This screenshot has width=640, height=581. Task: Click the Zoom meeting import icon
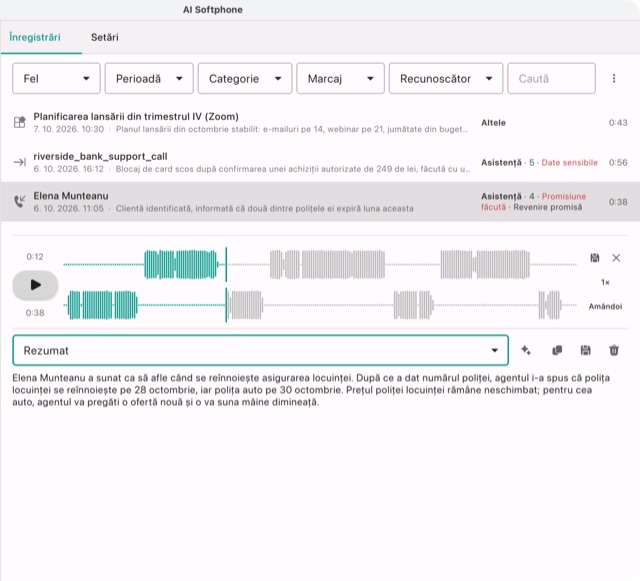(20, 122)
